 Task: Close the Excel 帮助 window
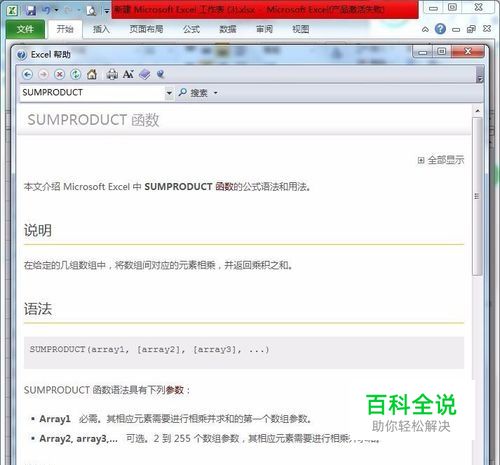click(468, 51)
